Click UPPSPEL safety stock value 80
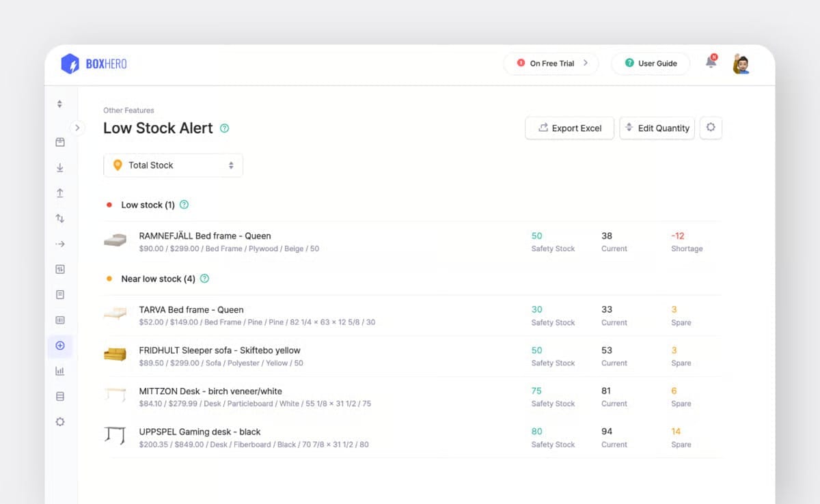This screenshot has height=504, width=820. coord(536,432)
